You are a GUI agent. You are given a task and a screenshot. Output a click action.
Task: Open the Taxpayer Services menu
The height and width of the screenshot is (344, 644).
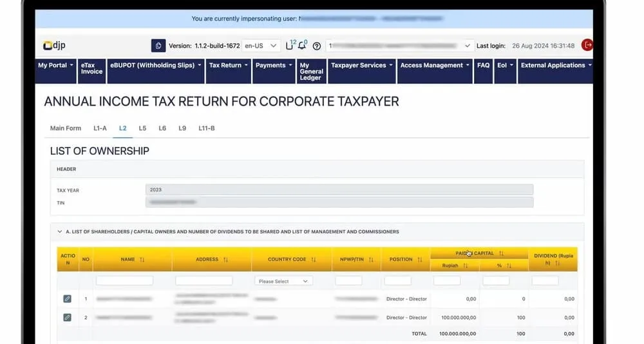point(362,71)
